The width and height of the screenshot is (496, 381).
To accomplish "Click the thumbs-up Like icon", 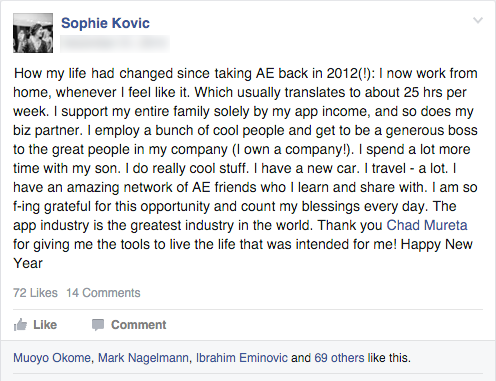I will pos(20,325).
